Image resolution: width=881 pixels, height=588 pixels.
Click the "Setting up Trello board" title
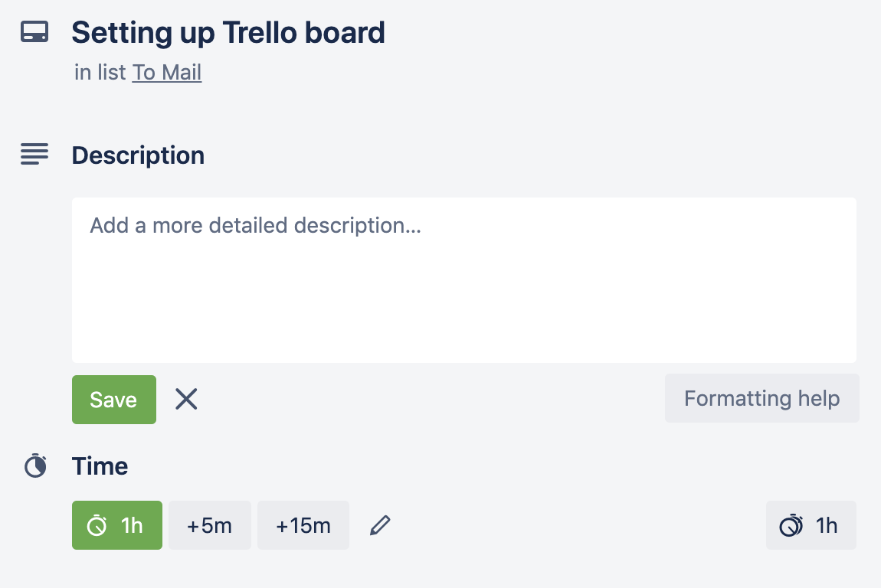click(228, 33)
